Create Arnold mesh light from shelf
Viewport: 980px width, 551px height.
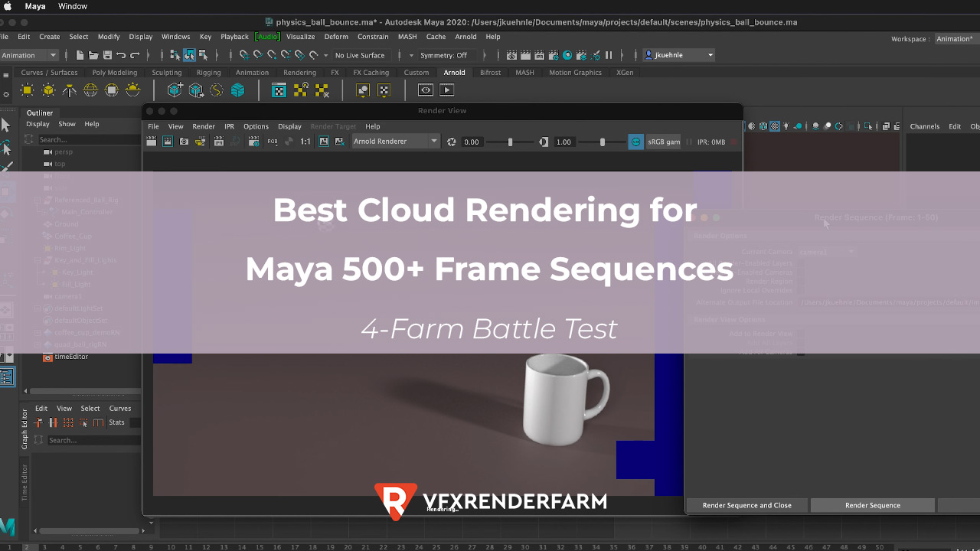pos(48,90)
